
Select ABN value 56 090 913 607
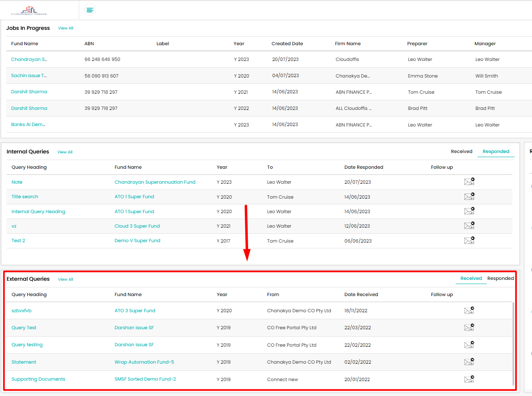[x=102, y=76]
